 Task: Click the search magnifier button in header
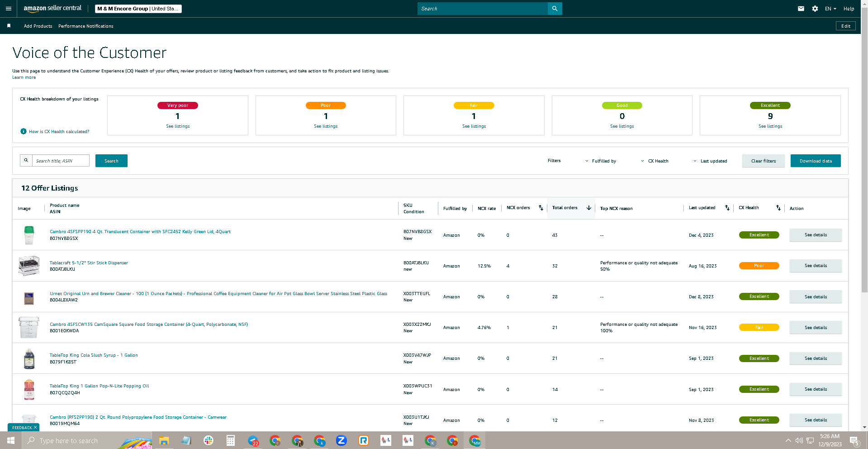555,9
